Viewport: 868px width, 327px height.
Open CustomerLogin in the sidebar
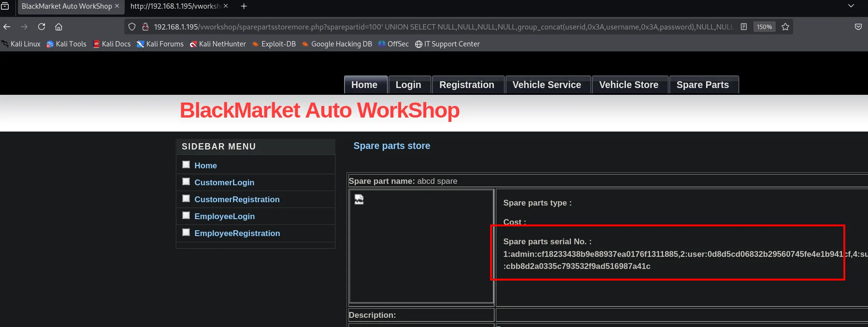click(x=224, y=182)
